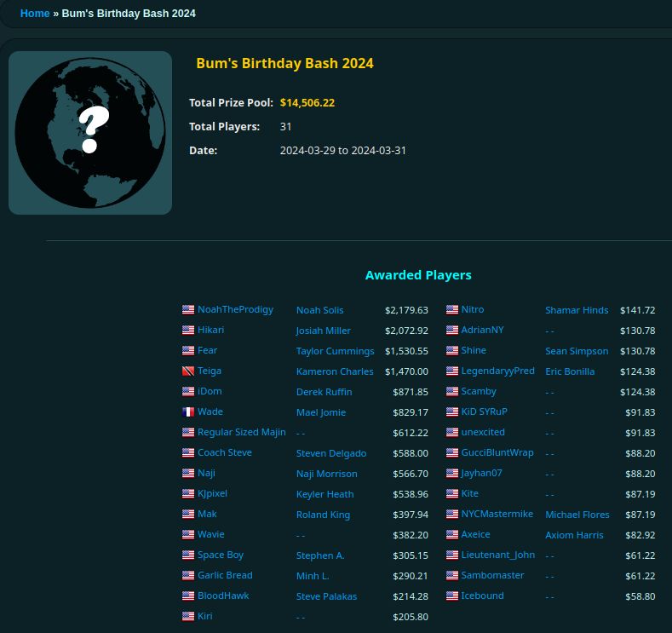Open Josiah Miller's name link
The image size is (672, 633).
click(x=323, y=331)
